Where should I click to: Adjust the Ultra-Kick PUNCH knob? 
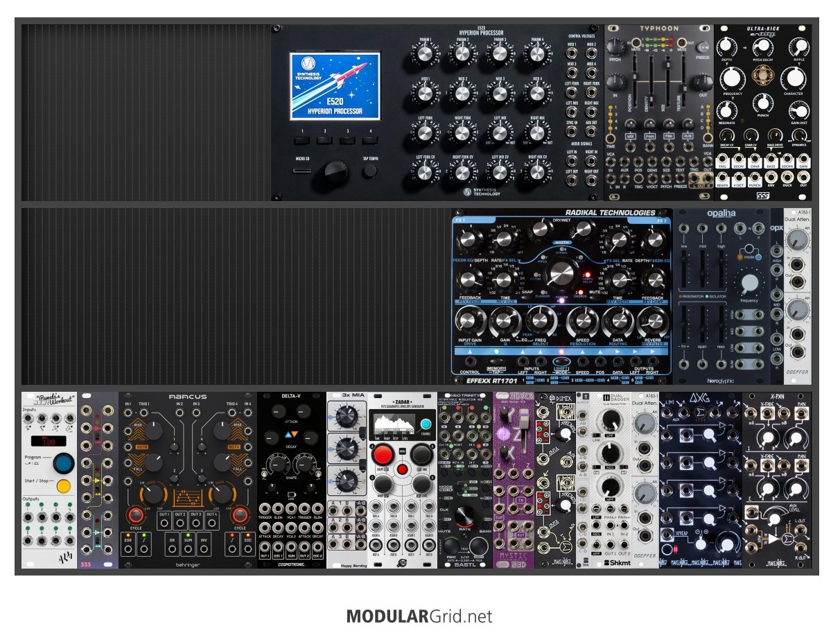[763, 101]
